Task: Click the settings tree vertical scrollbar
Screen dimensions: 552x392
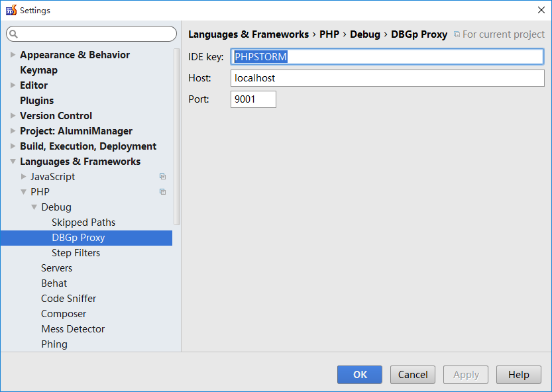Action: click(177, 136)
